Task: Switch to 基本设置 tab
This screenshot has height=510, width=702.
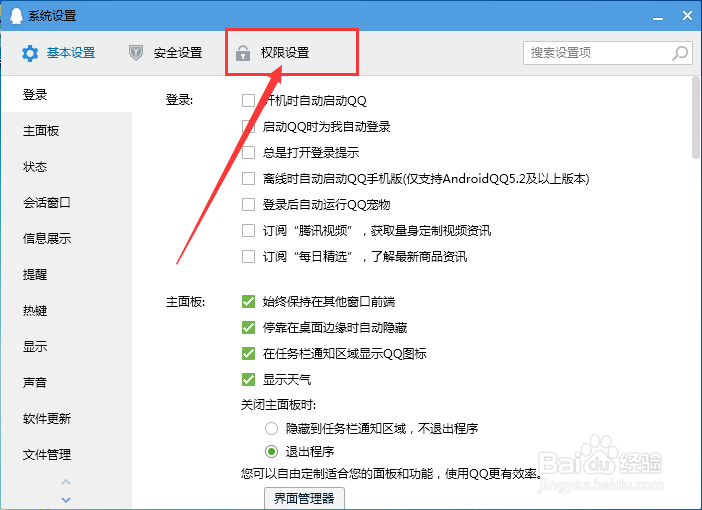Action: 58,53
